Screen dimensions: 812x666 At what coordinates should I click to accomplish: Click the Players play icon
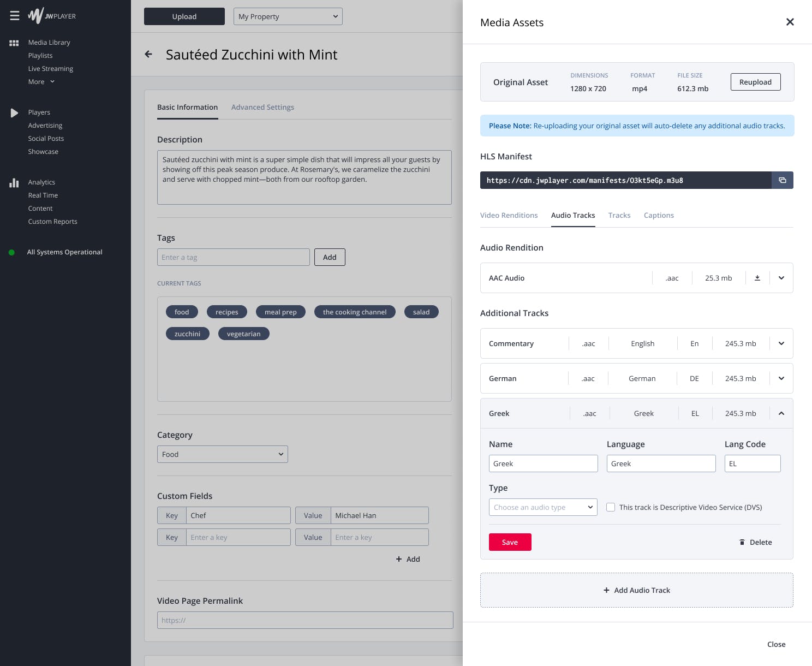(14, 112)
